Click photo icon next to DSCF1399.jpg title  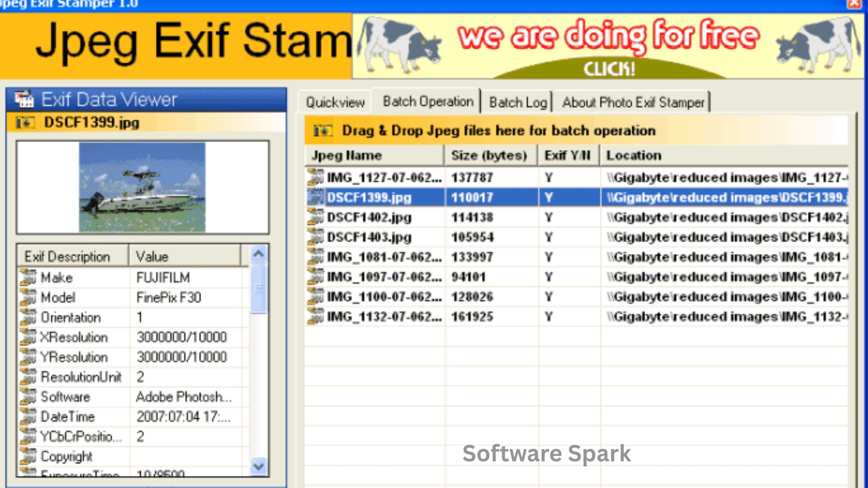tap(25, 122)
